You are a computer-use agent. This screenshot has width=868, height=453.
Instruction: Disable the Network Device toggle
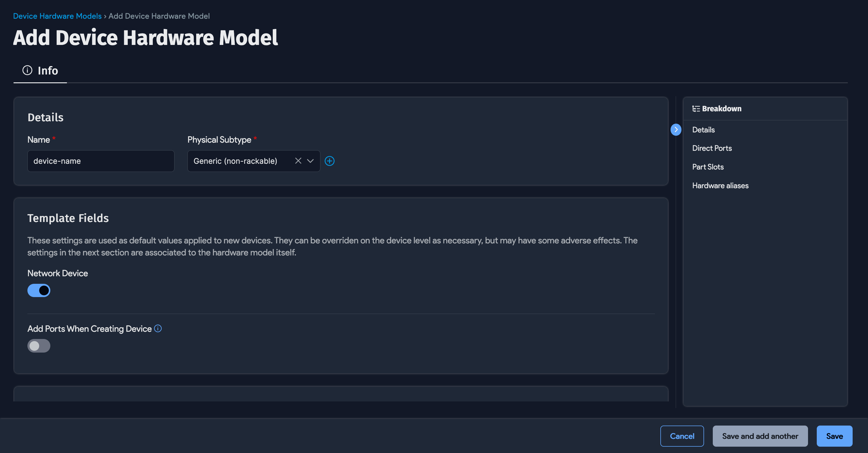(x=39, y=290)
